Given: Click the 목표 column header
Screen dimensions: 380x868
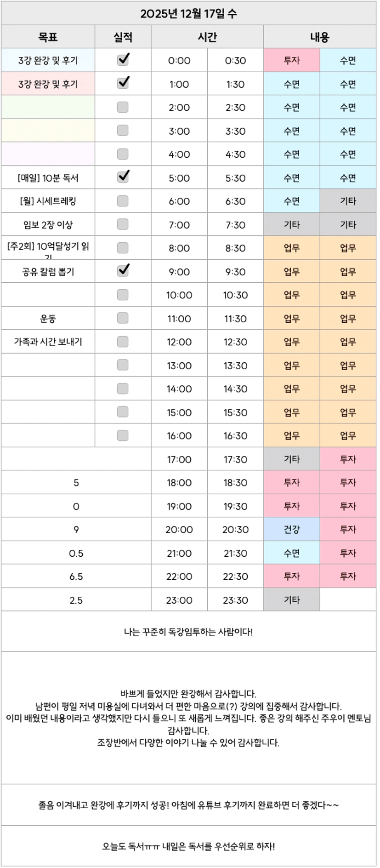Looking at the screenshot, I should click(x=48, y=37).
